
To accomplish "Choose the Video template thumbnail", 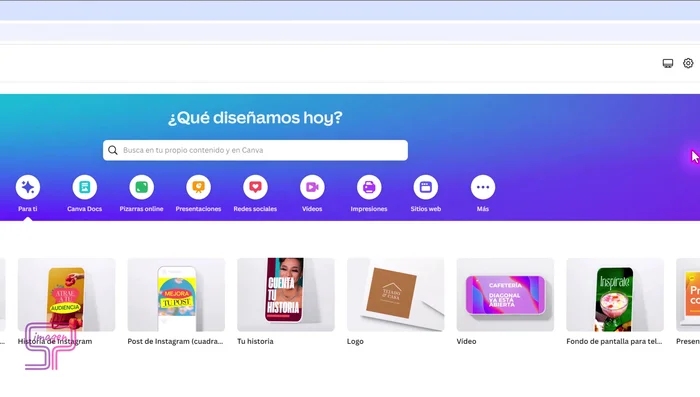I will [505, 294].
